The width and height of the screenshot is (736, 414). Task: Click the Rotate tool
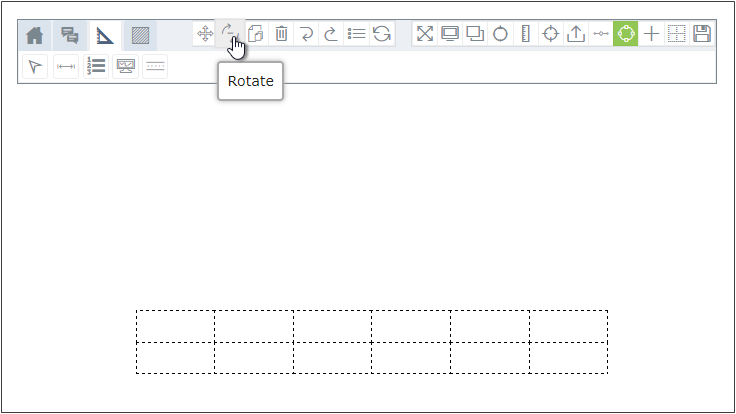pos(230,33)
